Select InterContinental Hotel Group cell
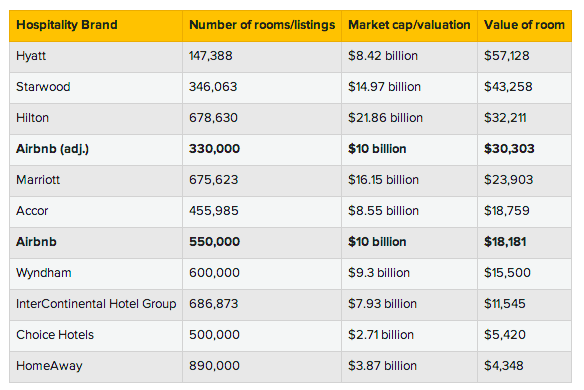Viewport: 584px width, 390px height. pyautogui.click(x=96, y=304)
